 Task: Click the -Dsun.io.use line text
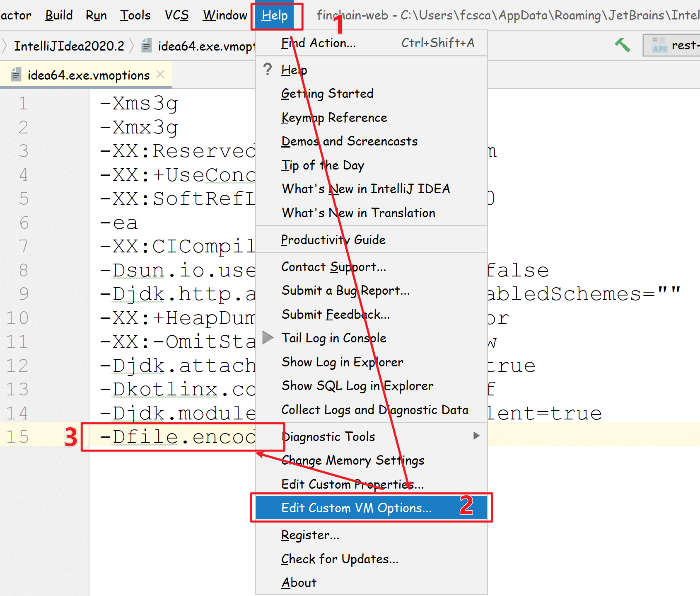(x=177, y=271)
